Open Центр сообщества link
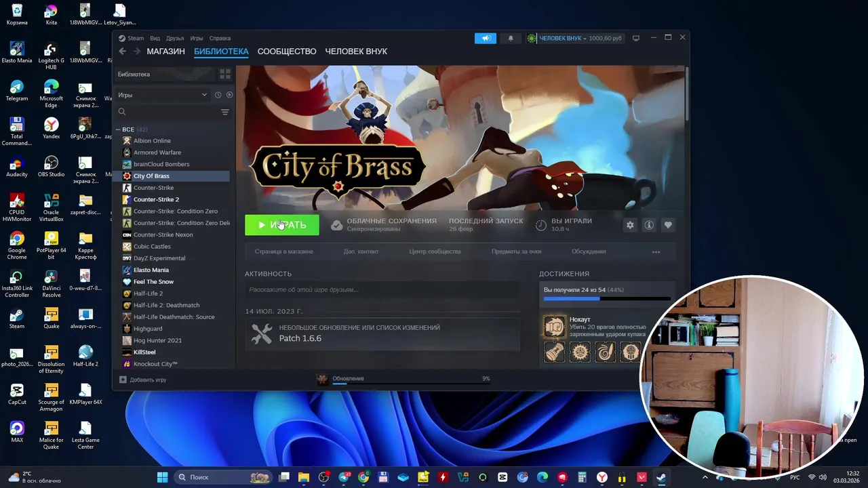 coord(435,251)
